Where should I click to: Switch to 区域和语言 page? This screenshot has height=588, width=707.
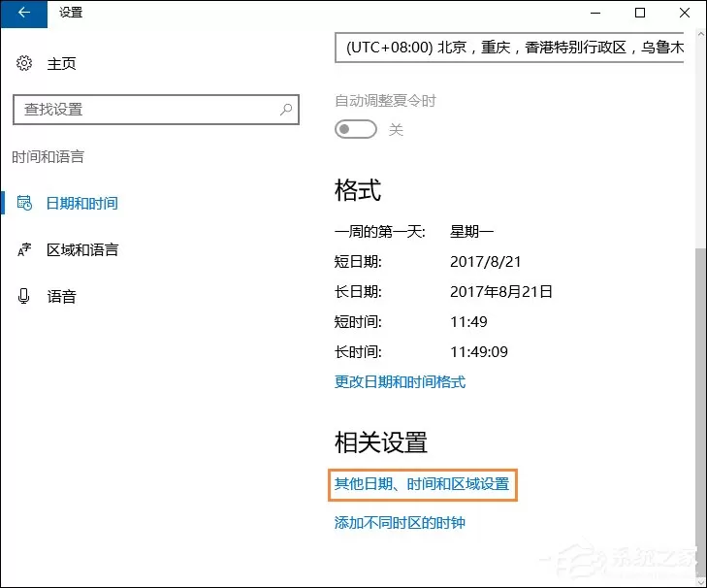coord(82,250)
